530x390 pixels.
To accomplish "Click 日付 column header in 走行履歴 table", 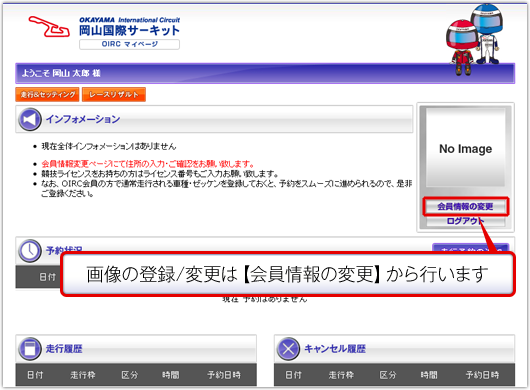I will point(35,375).
